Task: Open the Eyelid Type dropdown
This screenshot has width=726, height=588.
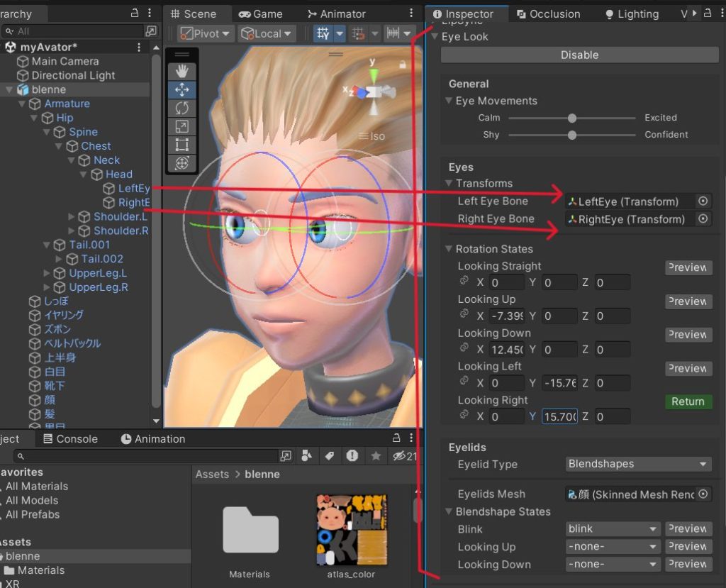Action: tap(638, 464)
